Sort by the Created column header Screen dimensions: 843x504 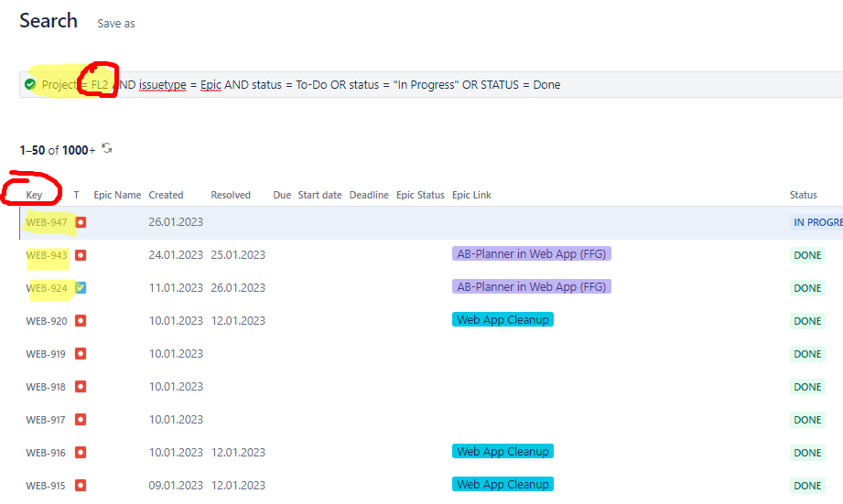(x=166, y=195)
